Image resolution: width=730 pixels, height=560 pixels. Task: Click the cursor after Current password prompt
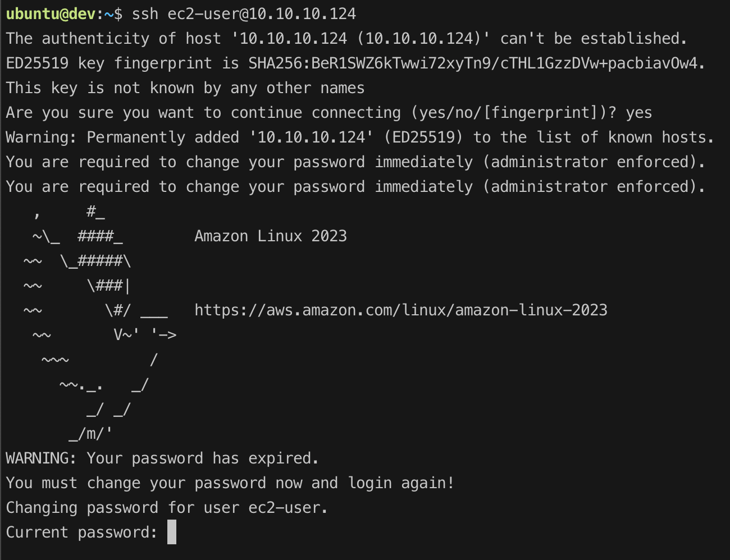(x=172, y=532)
